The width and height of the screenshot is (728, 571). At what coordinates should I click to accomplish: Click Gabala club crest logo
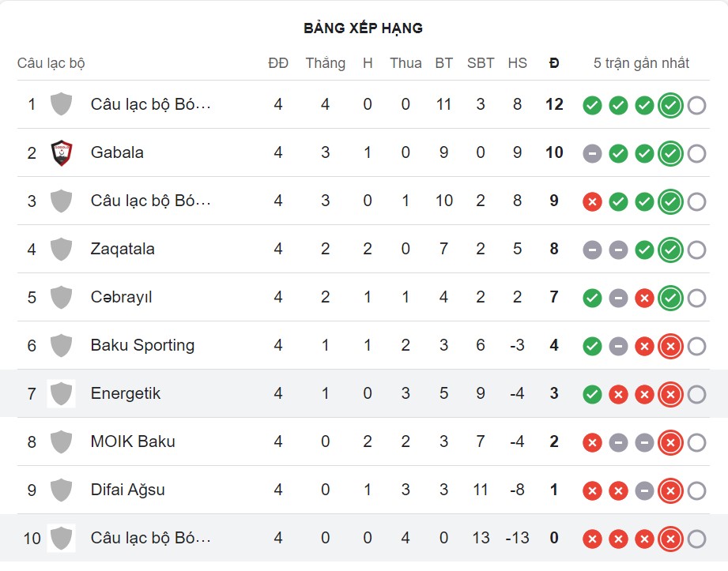tap(61, 152)
